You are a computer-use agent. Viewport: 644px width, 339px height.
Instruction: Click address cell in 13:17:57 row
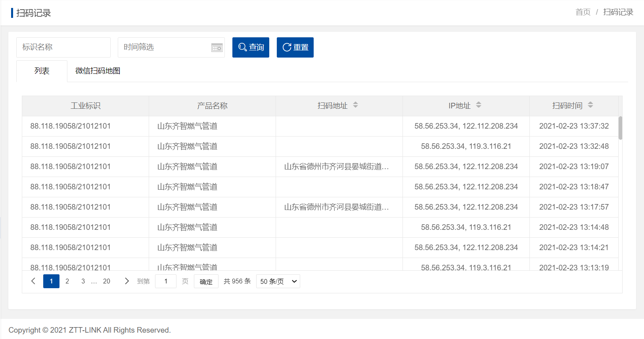[x=339, y=207]
